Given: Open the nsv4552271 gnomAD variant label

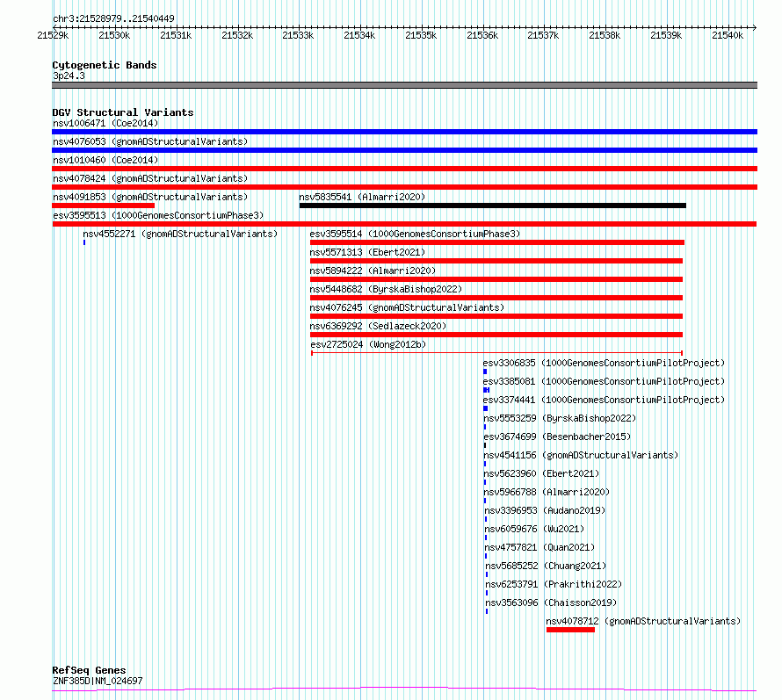Looking at the screenshot, I should pos(180,234).
